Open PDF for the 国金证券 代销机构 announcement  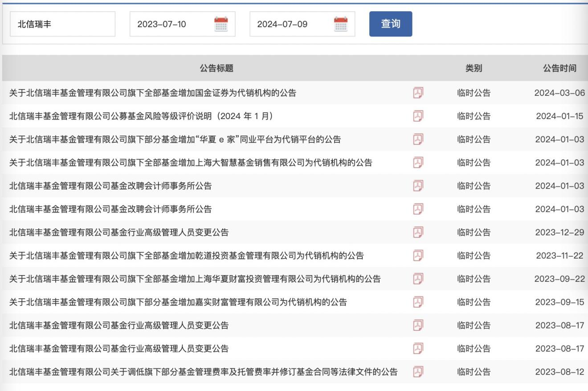click(418, 93)
